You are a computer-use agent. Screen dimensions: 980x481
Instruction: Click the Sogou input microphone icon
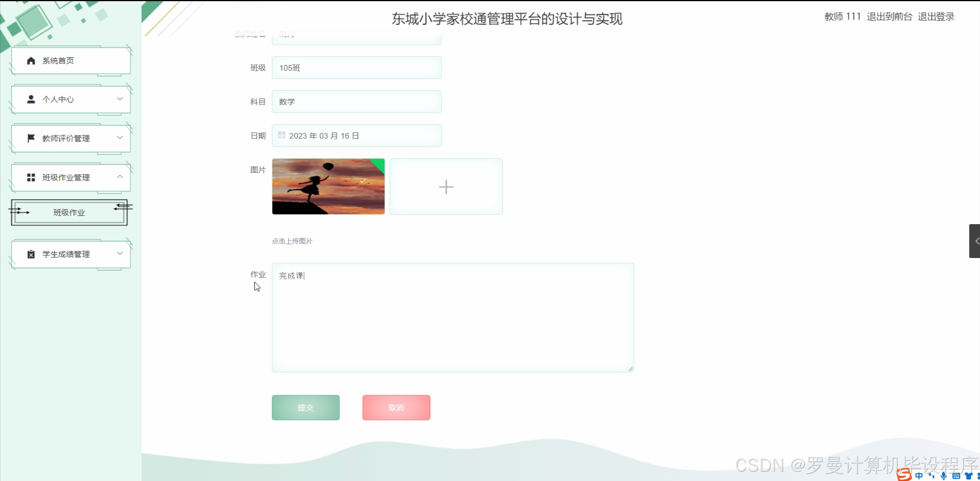943,476
